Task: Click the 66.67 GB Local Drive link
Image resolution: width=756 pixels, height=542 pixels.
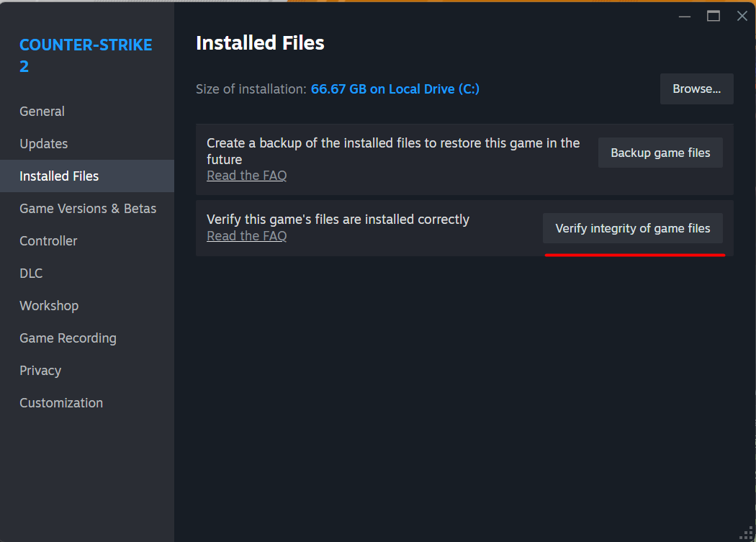Action: point(395,89)
